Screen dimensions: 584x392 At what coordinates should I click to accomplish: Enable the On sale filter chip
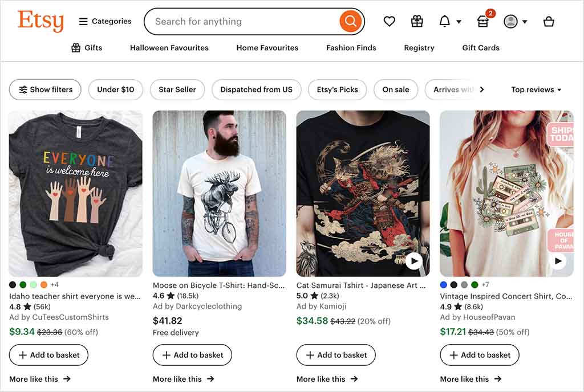(395, 89)
